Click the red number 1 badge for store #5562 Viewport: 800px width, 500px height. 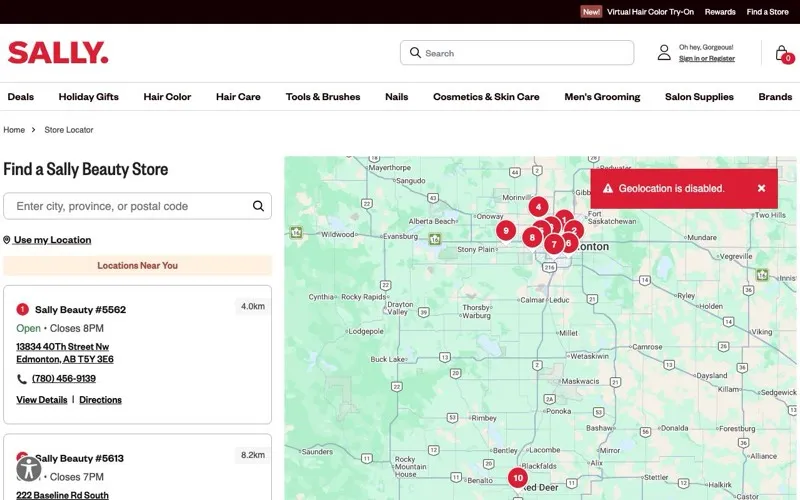tap(22, 309)
